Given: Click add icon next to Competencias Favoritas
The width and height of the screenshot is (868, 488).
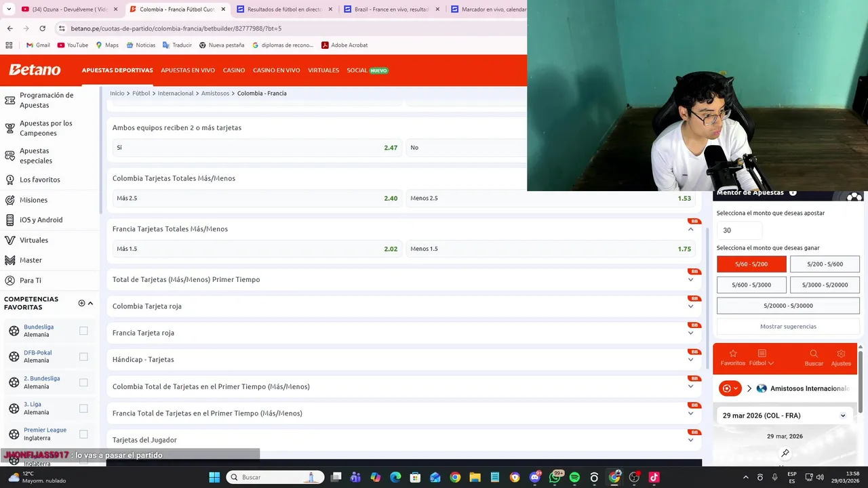Looking at the screenshot, I should click(x=81, y=303).
